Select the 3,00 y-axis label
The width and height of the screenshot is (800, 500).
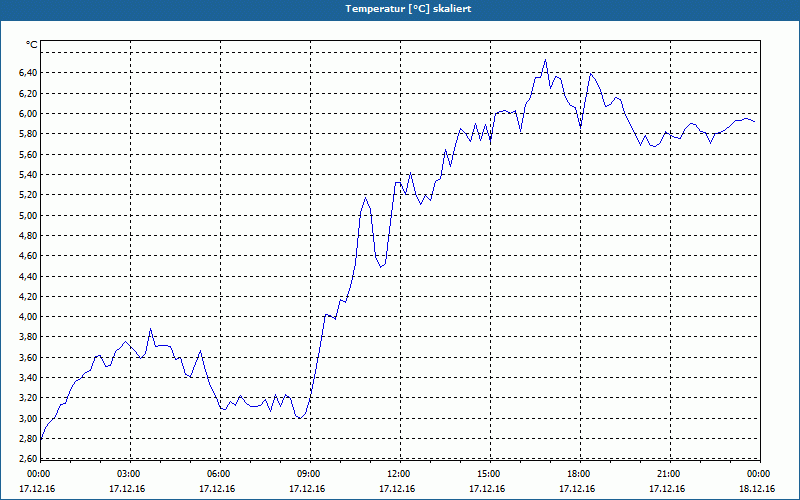point(28,418)
